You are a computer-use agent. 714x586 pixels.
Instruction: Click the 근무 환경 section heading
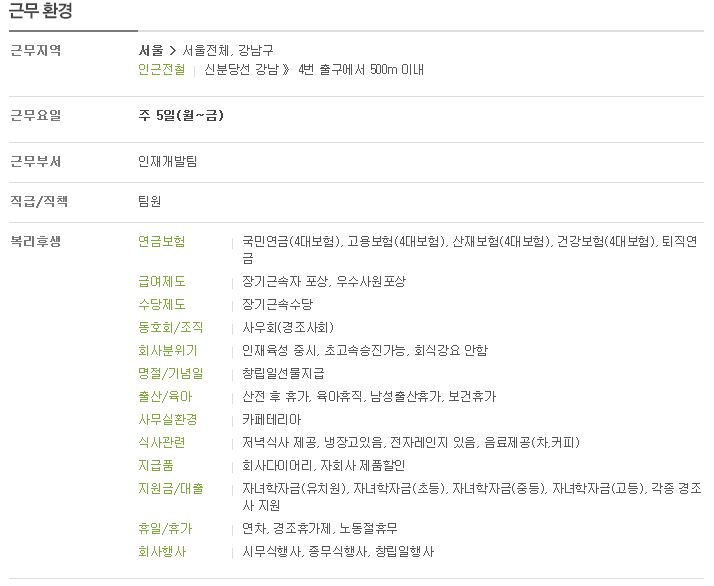(41, 10)
